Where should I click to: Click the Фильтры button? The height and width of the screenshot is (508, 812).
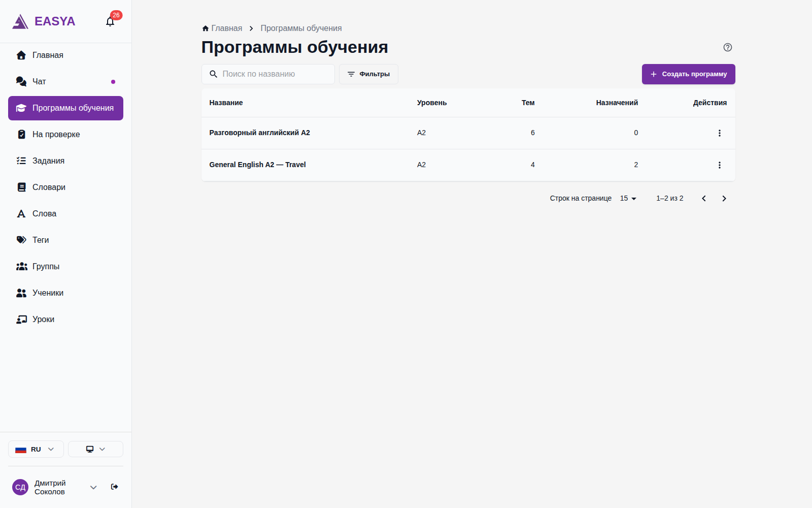(368, 74)
